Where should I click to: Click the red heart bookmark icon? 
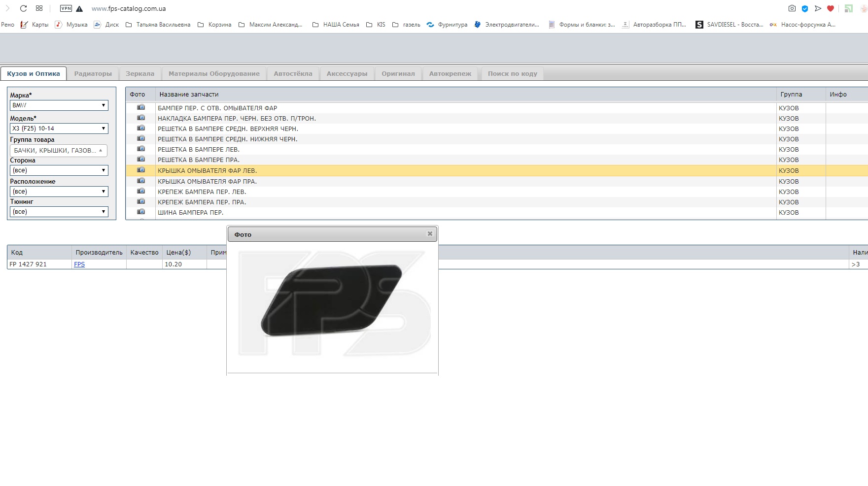[x=831, y=8]
